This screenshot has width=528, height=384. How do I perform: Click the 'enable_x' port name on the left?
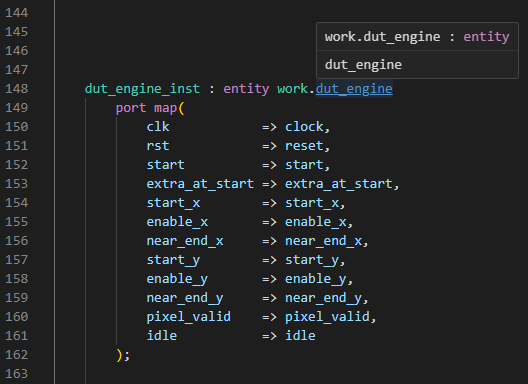[x=177, y=222]
